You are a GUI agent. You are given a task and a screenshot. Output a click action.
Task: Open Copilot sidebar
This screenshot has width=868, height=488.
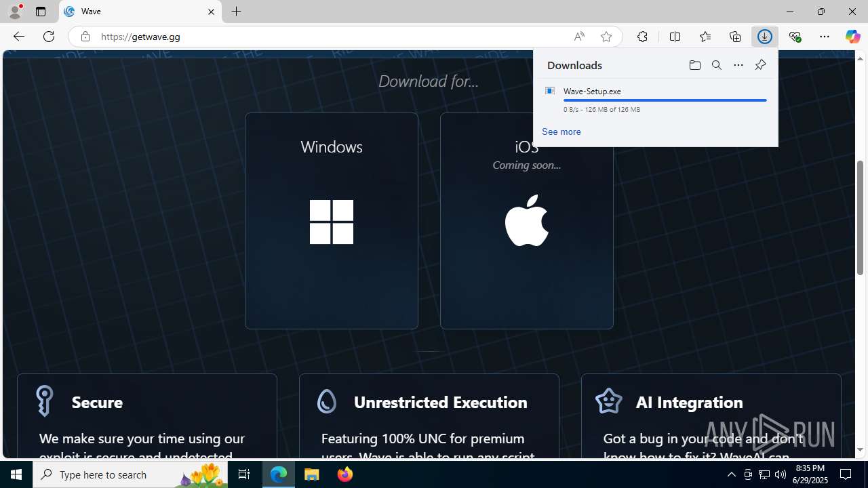click(x=852, y=37)
